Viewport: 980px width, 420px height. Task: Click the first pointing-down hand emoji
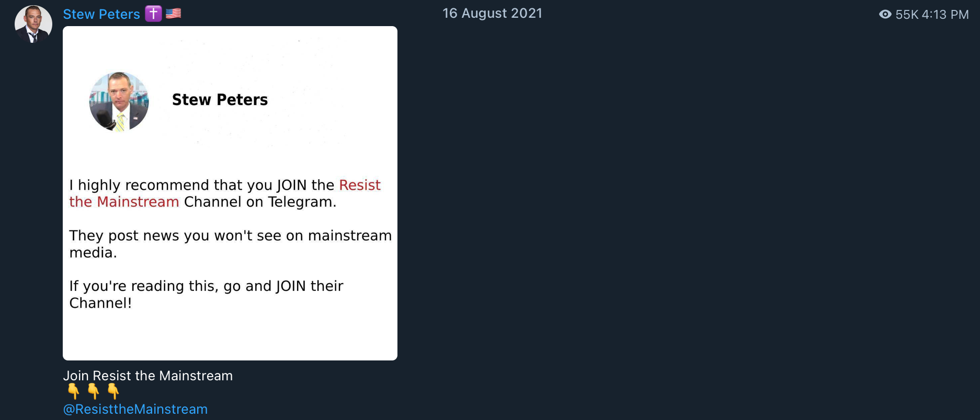click(x=73, y=391)
